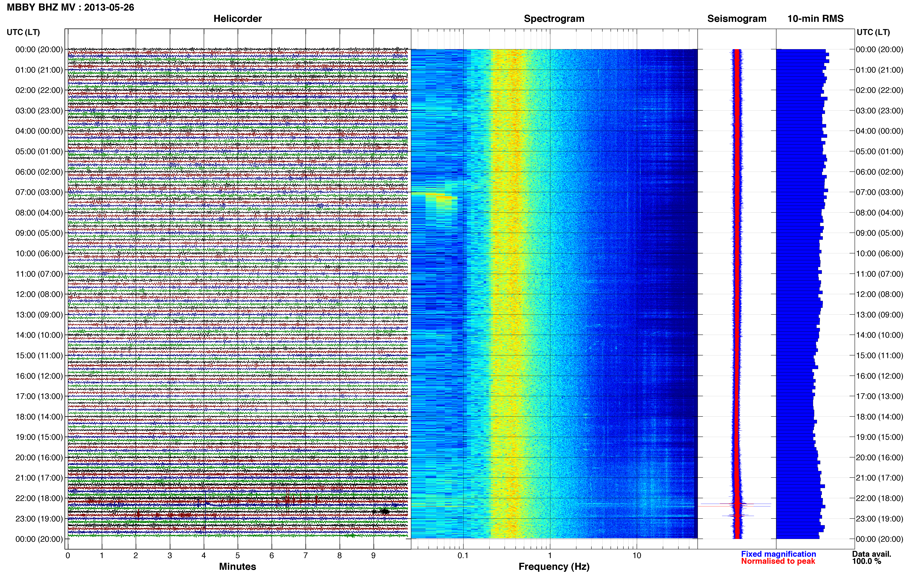Click the Spectrogram panel heading
Image resolution: width=924 pixels, height=578 pixels.
point(554,19)
